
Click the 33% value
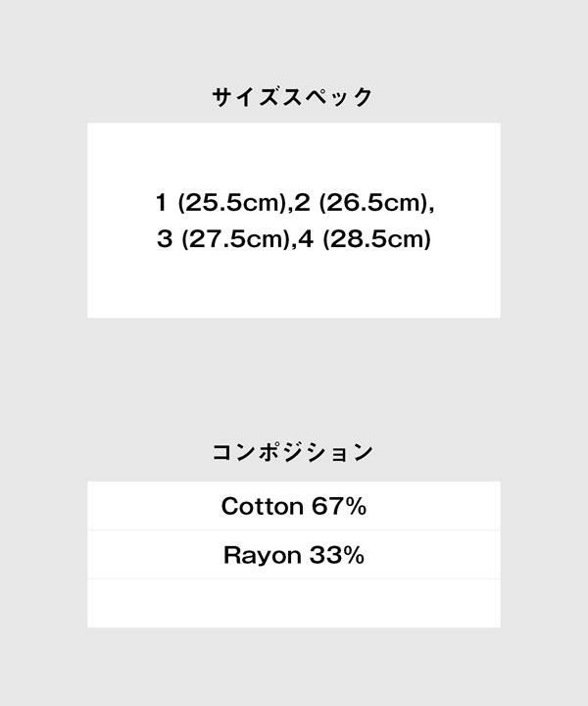[337, 555]
